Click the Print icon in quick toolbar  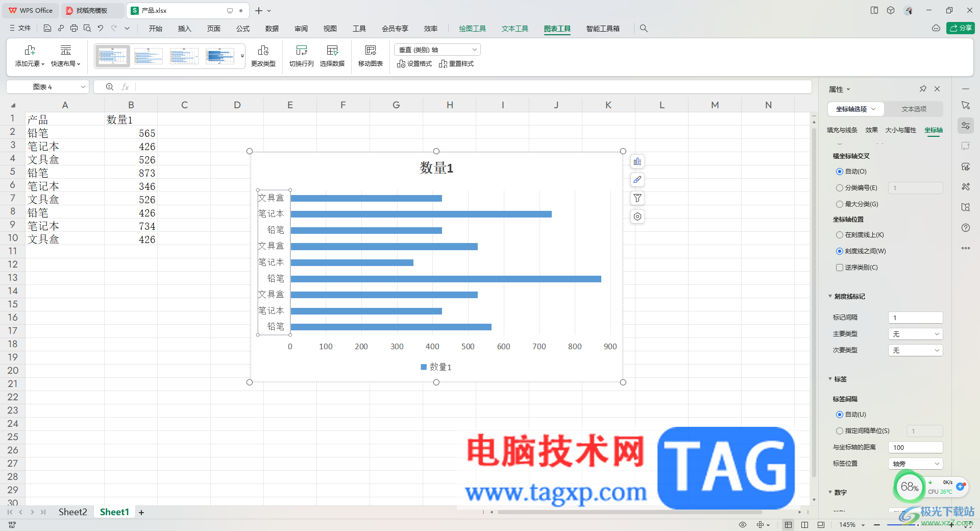(74, 29)
